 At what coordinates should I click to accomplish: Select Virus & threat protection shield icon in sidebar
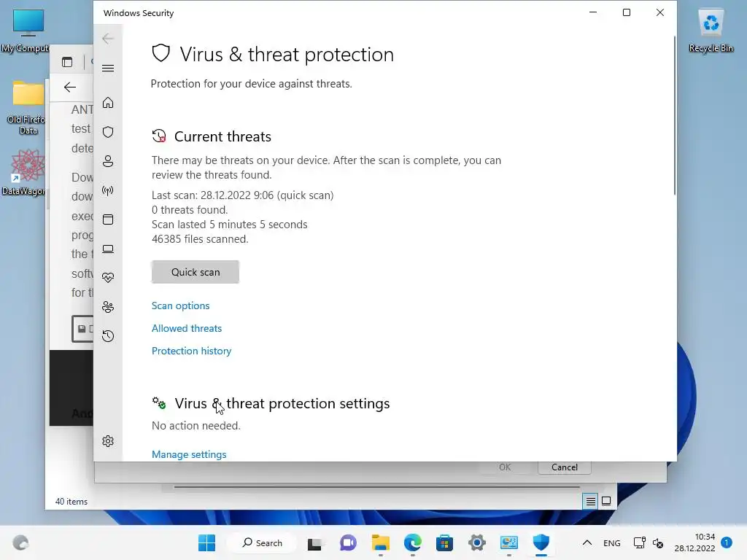(108, 132)
